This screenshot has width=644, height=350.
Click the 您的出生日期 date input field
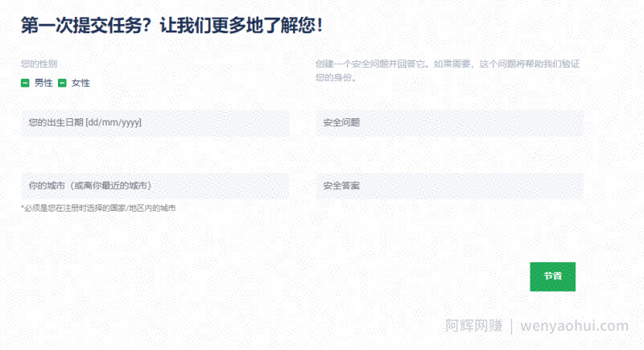(x=155, y=122)
